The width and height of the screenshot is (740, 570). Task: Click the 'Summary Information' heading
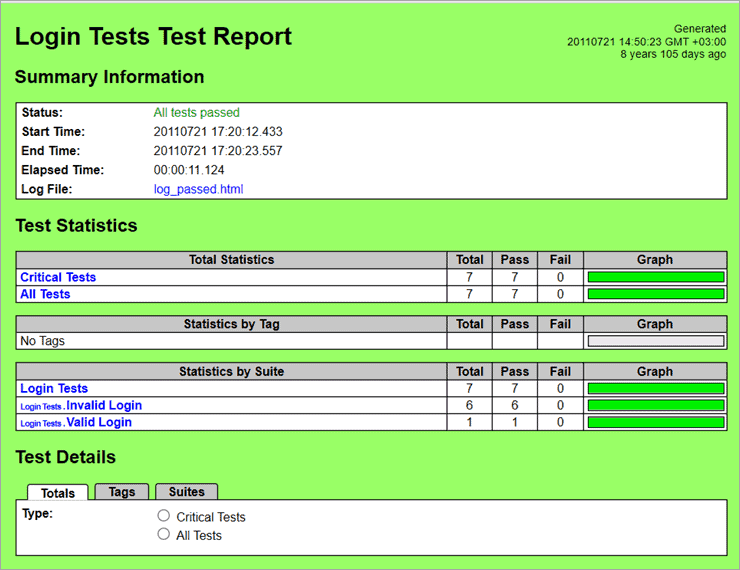(x=109, y=77)
